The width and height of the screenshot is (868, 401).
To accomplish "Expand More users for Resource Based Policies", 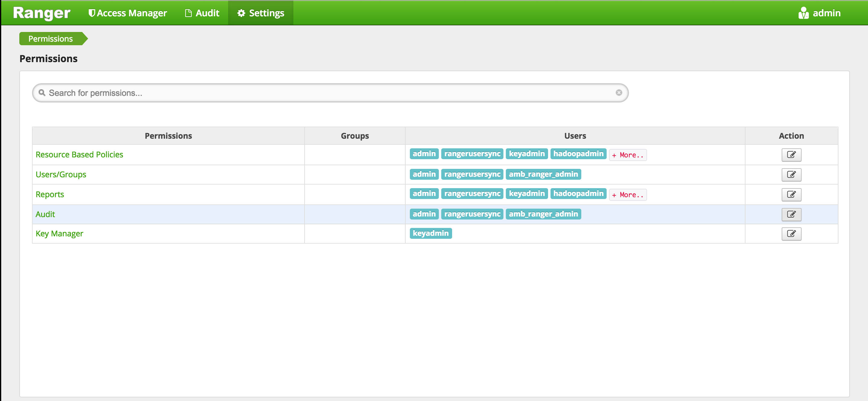I will [627, 155].
